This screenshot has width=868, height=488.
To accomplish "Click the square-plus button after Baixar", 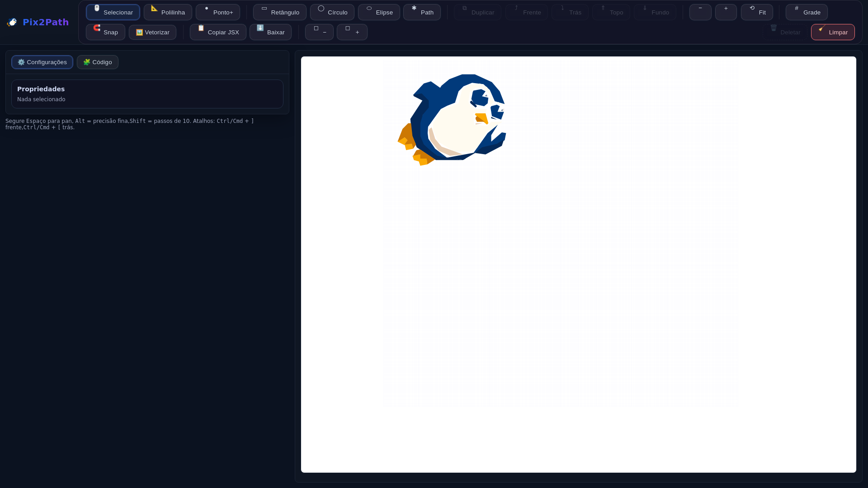I will tap(352, 32).
